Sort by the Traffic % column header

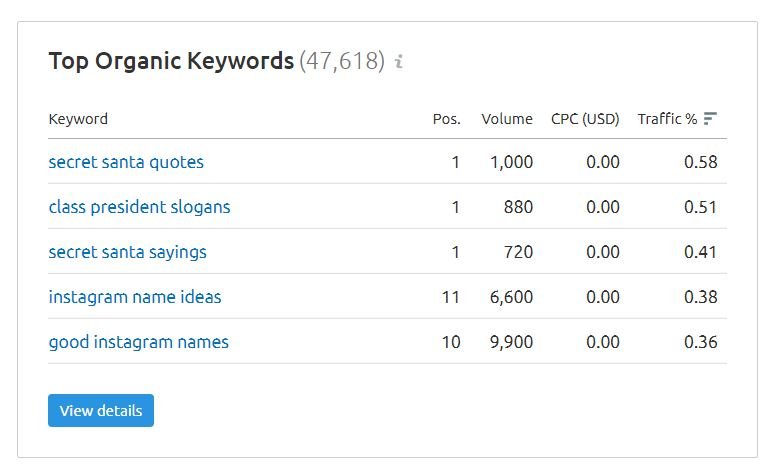[x=667, y=119]
